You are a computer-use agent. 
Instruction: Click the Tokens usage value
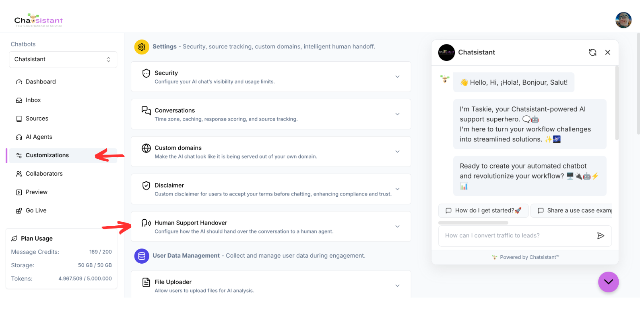[x=85, y=279]
